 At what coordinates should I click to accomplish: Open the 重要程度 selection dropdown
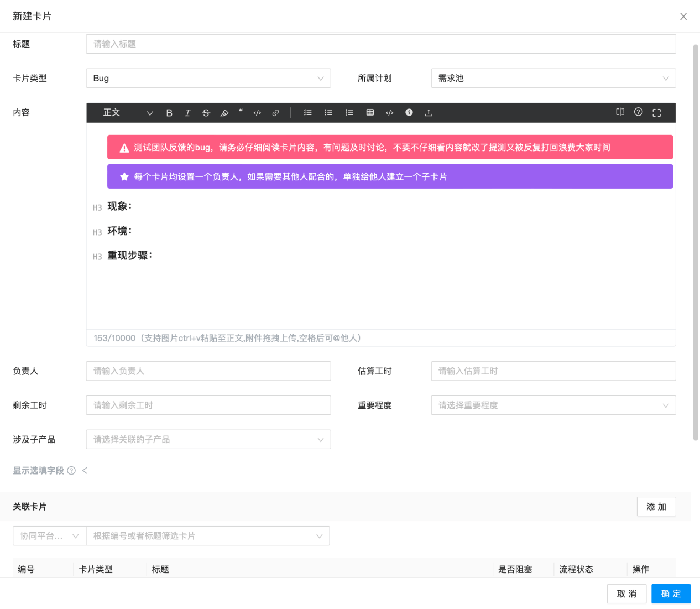click(x=553, y=405)
